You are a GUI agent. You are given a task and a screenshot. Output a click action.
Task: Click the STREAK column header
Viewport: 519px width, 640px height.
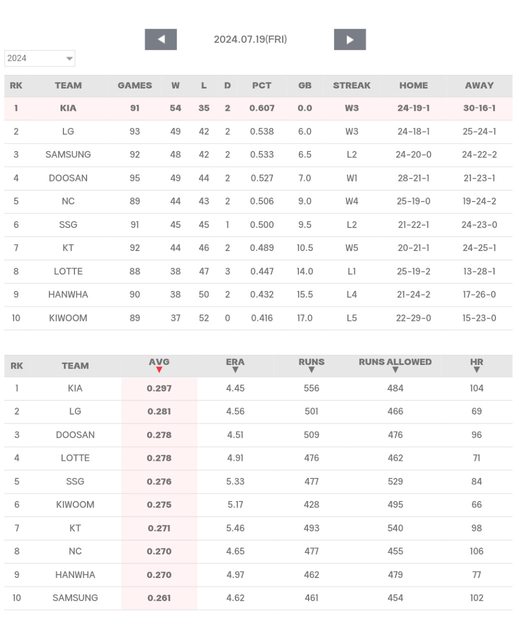tap(352, 85)
